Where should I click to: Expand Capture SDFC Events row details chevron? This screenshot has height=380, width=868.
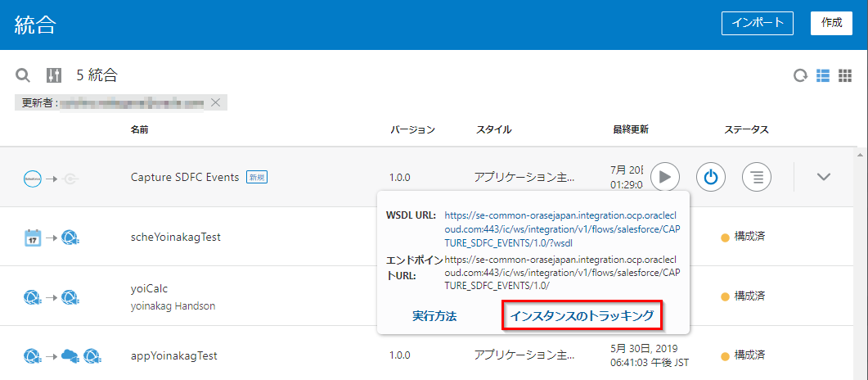(824, 177)
